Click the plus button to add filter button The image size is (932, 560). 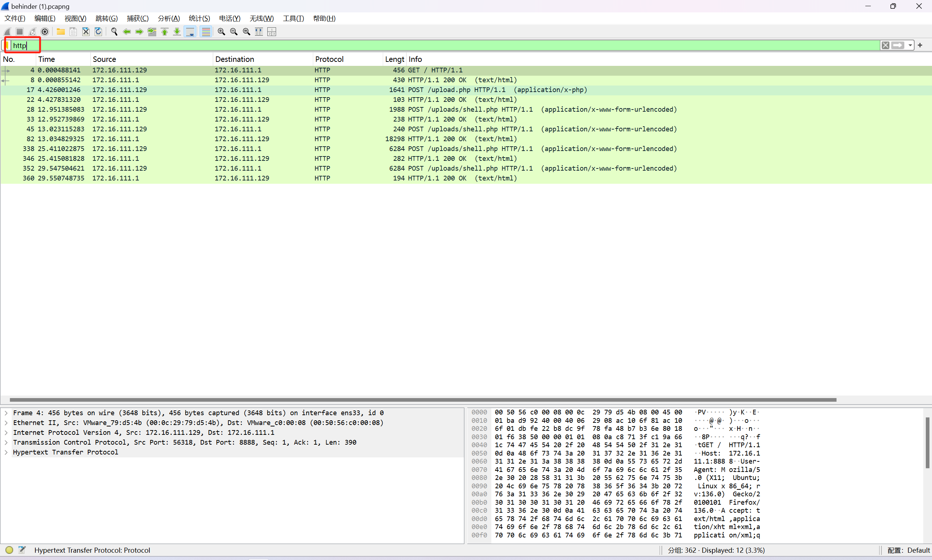click(920, 45)
